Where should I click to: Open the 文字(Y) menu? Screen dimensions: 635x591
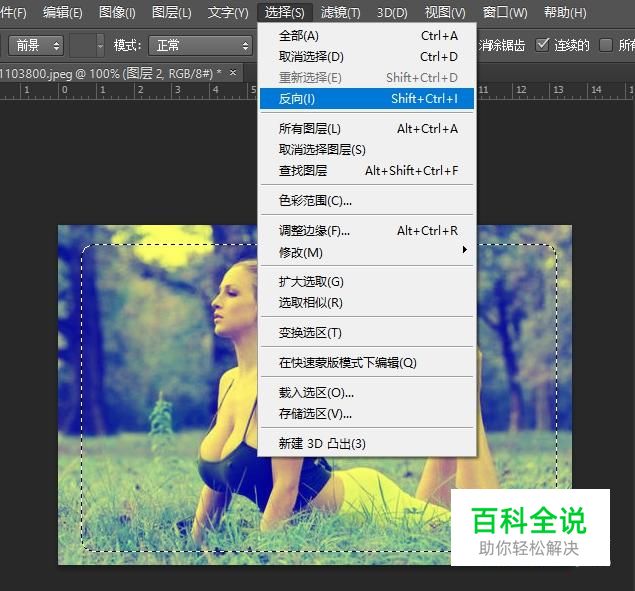tap(228, 13)
